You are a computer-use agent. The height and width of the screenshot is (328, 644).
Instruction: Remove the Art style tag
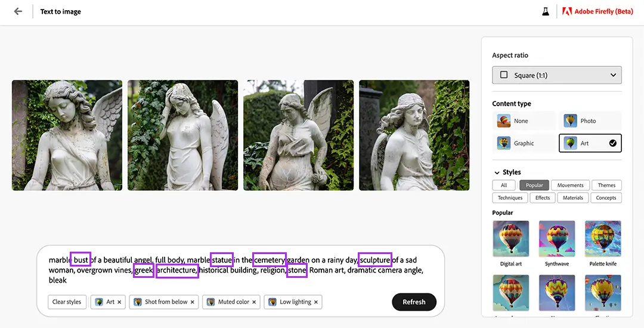click(x=119, y=302)
